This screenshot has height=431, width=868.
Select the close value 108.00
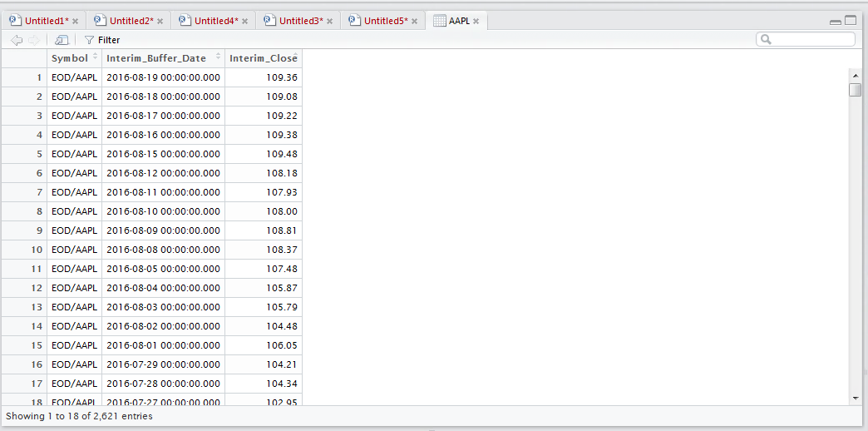(x=264, y=211)
